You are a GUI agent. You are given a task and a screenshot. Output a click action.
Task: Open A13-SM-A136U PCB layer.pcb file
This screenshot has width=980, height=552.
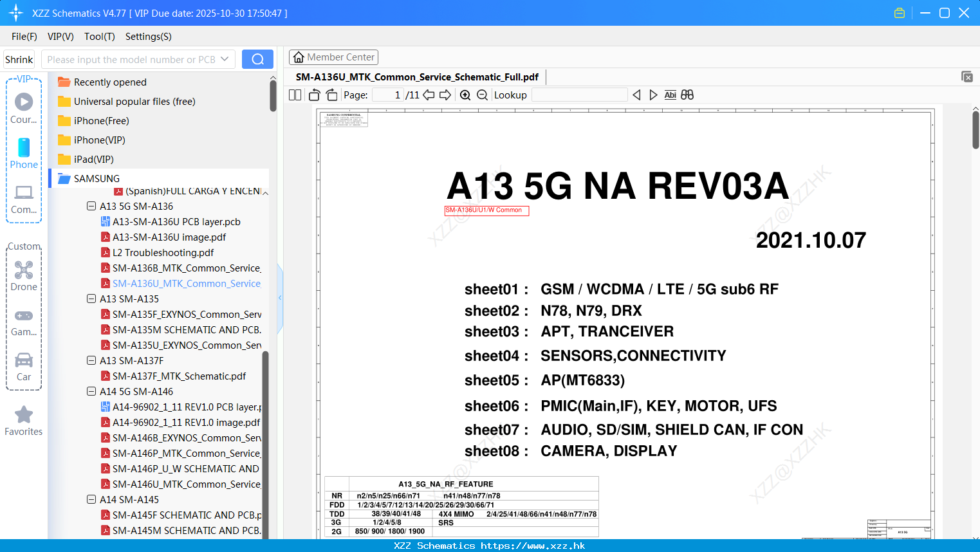171,222
